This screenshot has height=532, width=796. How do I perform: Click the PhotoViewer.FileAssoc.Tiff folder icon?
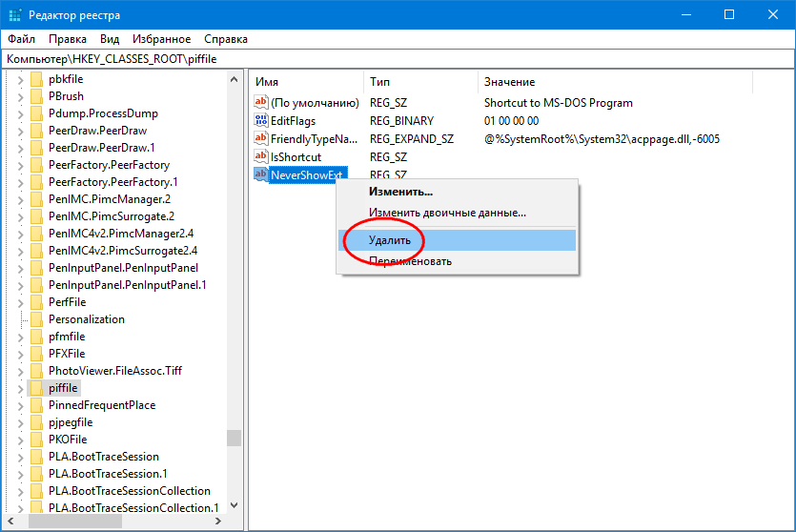[x=37, y=371]
